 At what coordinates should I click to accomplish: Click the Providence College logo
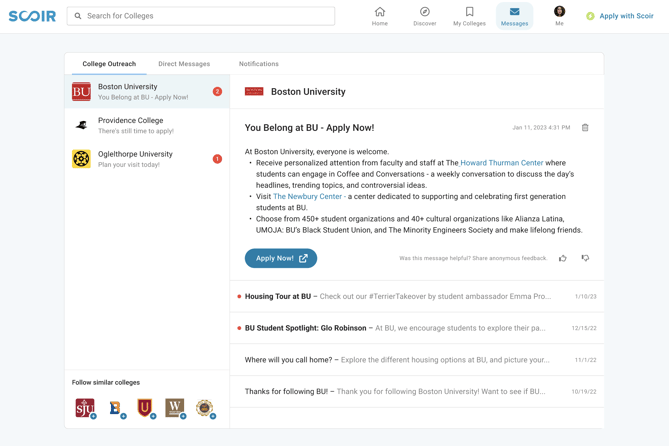81,125
